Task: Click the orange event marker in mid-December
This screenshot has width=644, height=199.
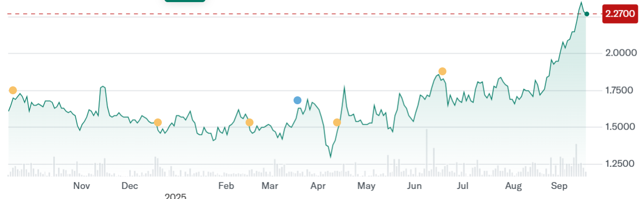Action: point(157,122)
